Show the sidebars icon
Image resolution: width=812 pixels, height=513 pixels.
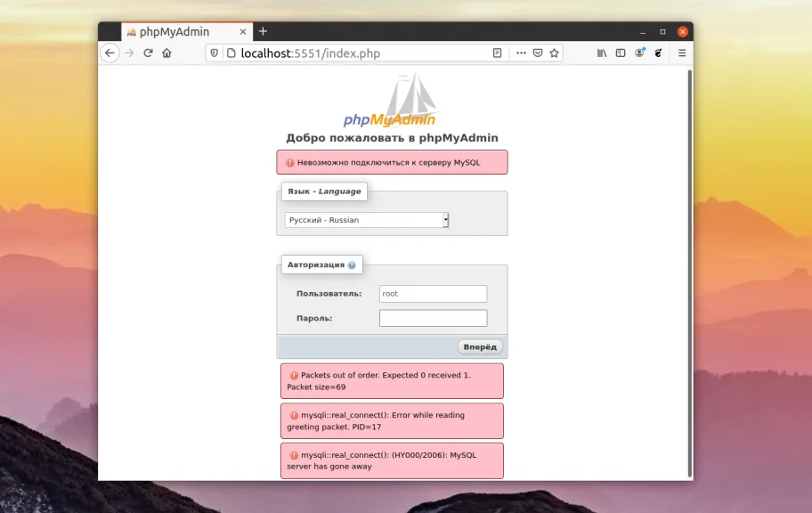click(621, 53)
